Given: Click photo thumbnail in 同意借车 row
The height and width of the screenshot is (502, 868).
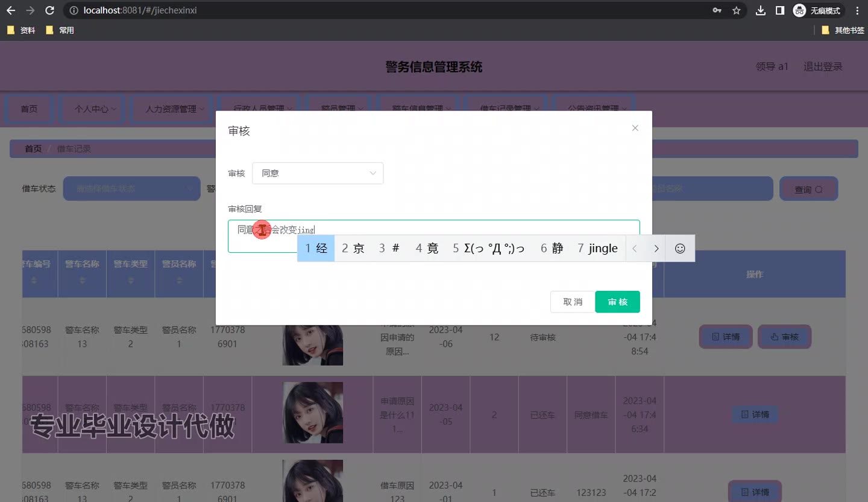Looking at the screenshot, I should click(x=313, y=413).
